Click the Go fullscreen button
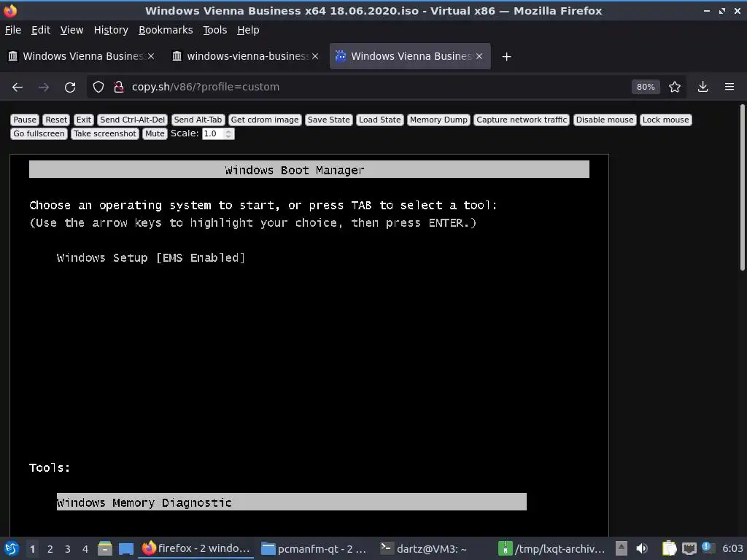Viewport: 747px width, 560px height. 39,134
